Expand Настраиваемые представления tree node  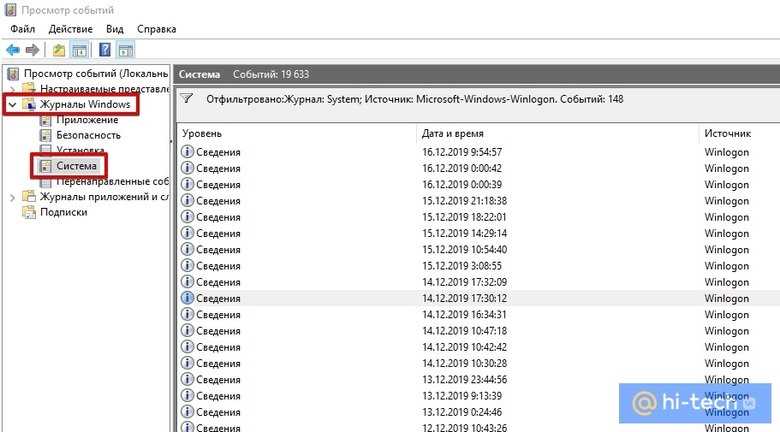[x=12, y=89]
